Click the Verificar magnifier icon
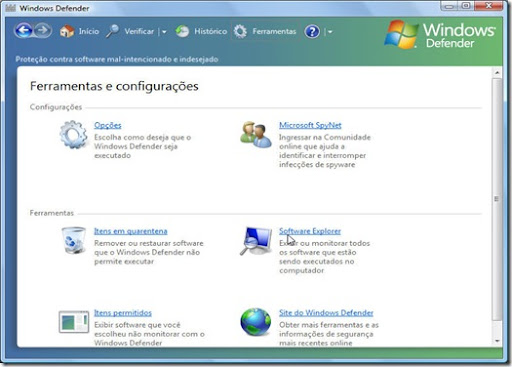Viewport: 512px width, 367px height. tap(112, 31)
